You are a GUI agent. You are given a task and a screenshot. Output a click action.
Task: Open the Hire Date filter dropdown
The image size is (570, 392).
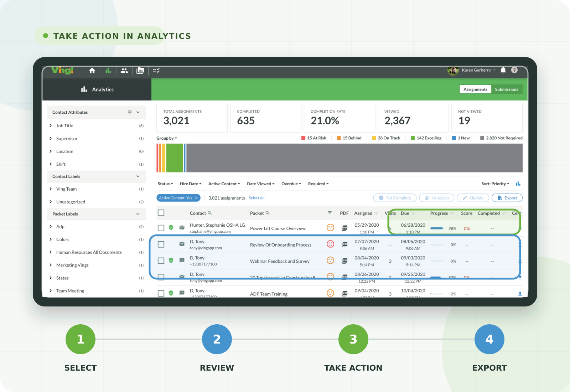pyautogui.click(x=191, y=184)
